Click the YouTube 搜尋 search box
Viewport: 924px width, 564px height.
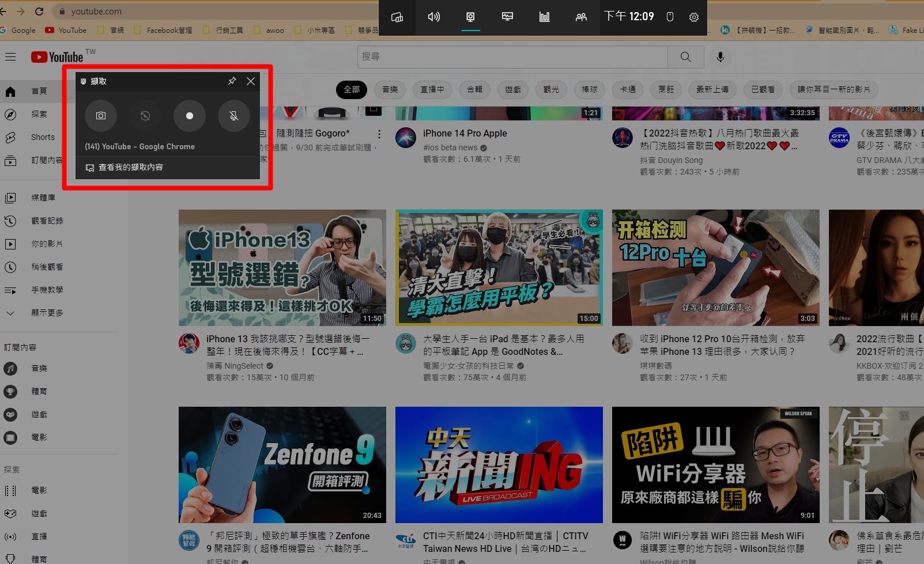(512, 56)
